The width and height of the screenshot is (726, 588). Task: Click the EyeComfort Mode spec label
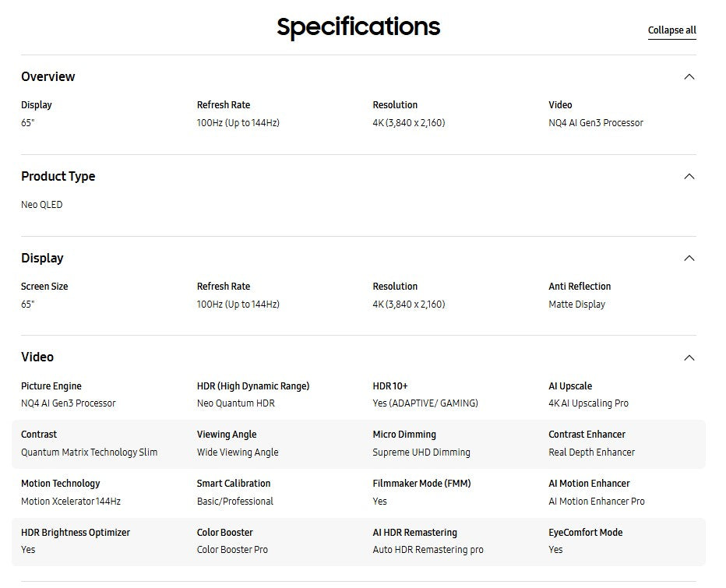point(585,533)
